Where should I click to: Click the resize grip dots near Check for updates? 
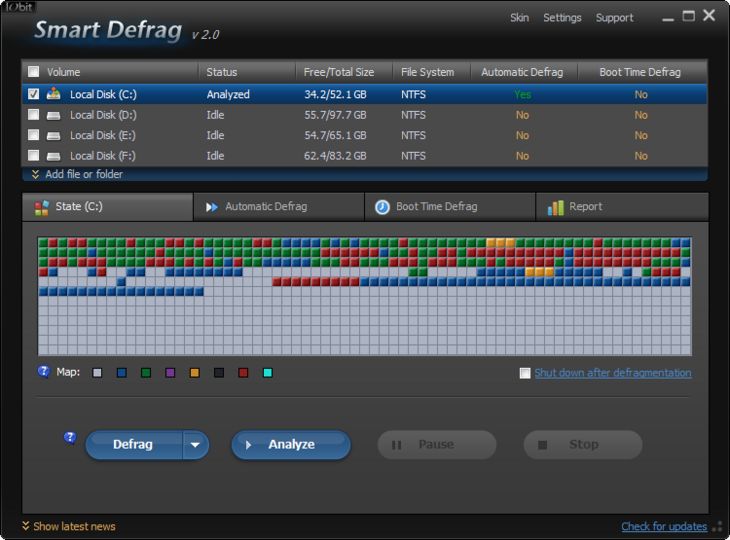[x=718, y=526]
